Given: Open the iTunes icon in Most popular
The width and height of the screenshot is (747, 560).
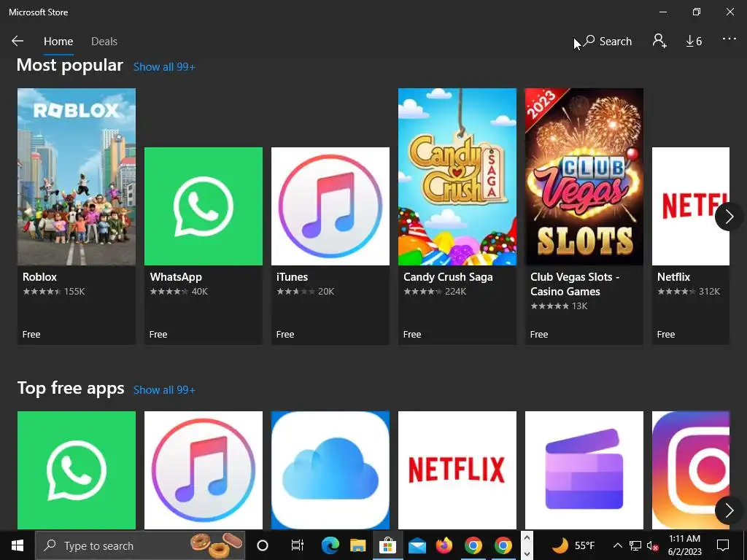Looking at the screenshot, I should pos(330,206).
